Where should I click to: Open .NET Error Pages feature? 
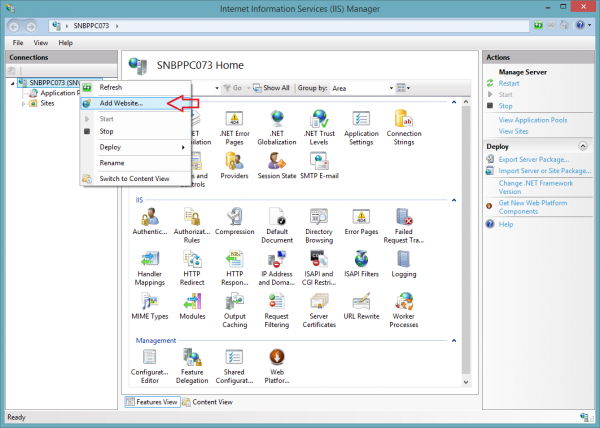(234, 128)
